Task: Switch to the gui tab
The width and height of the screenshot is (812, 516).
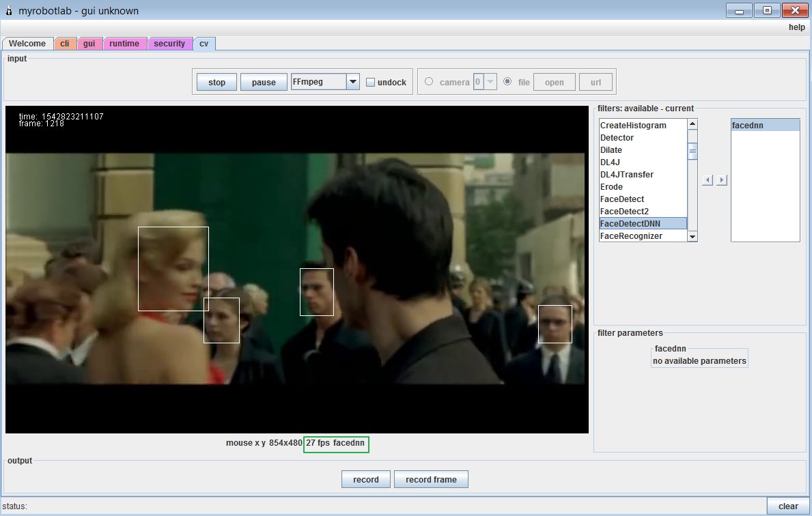Action: click(89, 44)
